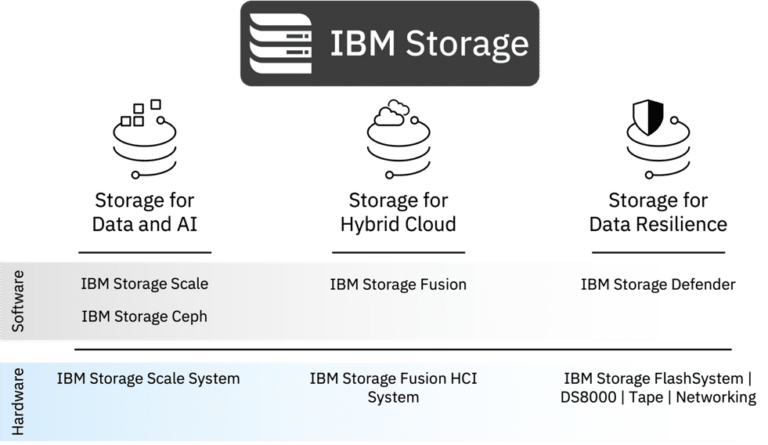Open the Storage for Data Resilience heading
The height and width of the screenshot is (445, 768).
click(x=658, y=212)
